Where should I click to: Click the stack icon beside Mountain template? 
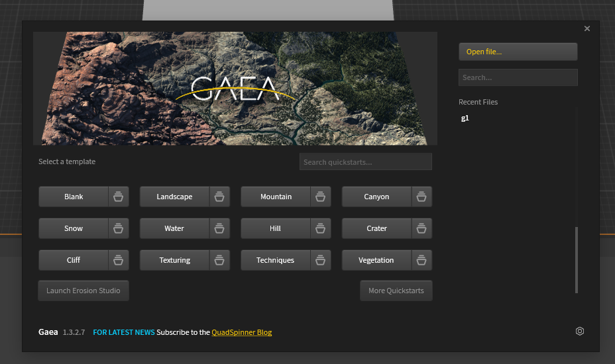click(321, 197)
